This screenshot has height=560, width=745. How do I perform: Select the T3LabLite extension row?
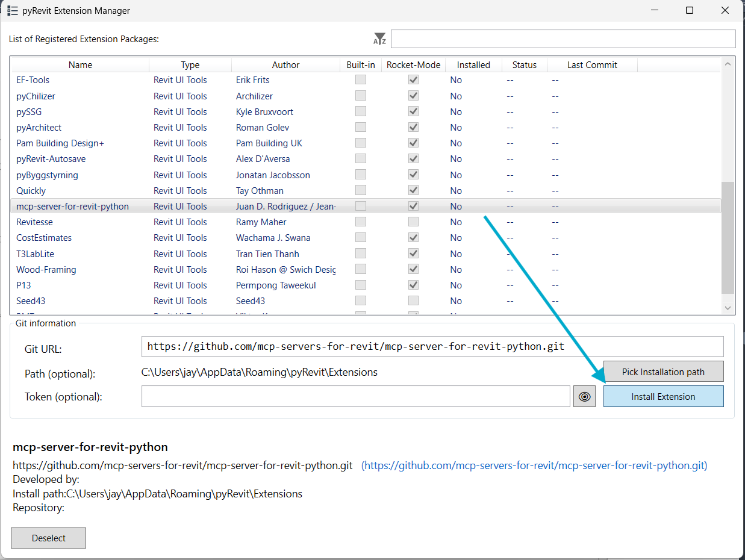click(366, 254)
